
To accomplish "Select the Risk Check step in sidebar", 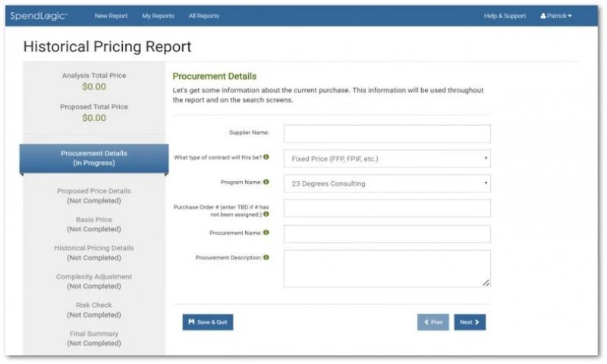I will (x=94, y=310).
